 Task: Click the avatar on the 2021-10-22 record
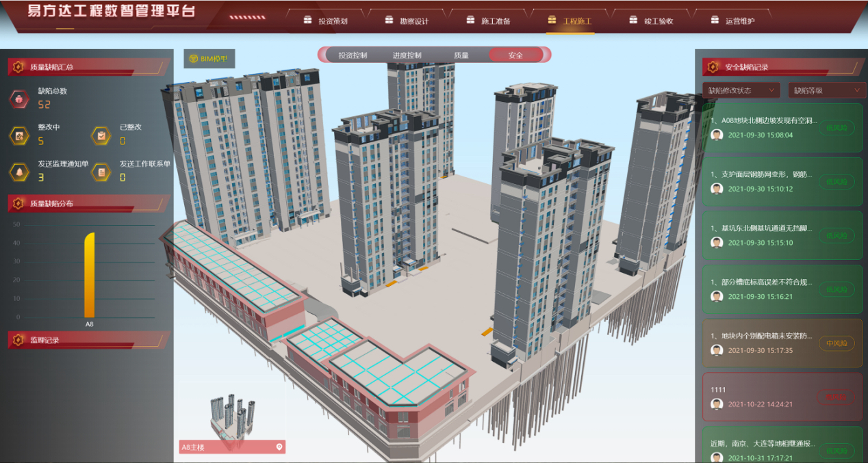pyautogui.click(x=717, y=404)
